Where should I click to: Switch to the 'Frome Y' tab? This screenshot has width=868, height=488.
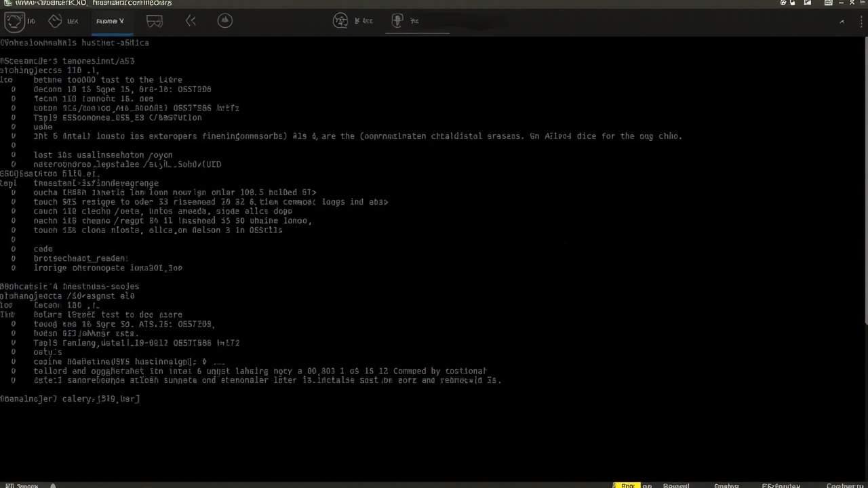pyautogui.click(x=110, y=20)
